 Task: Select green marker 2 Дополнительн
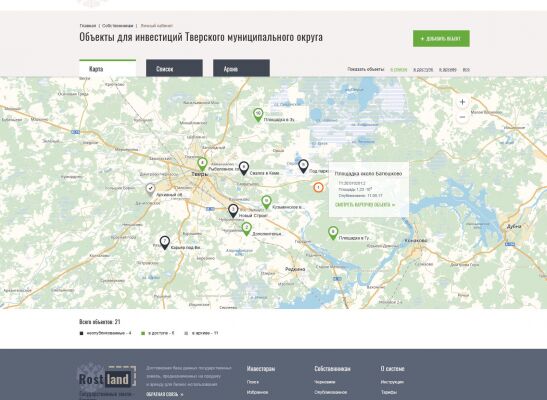(247, 229)
